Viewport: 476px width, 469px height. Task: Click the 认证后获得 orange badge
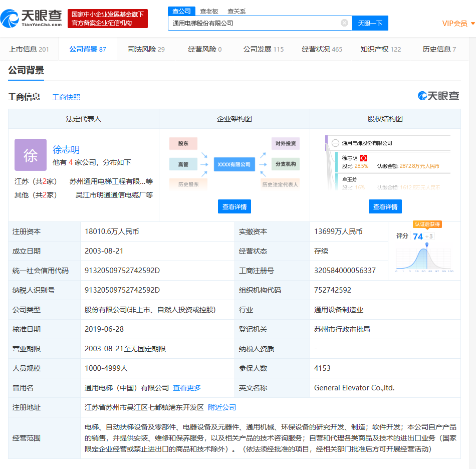427,224
